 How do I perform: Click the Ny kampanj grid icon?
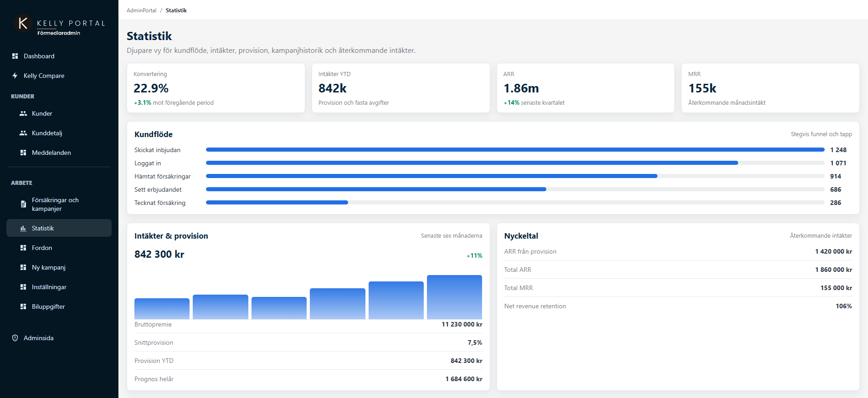[x=23, y=267]
